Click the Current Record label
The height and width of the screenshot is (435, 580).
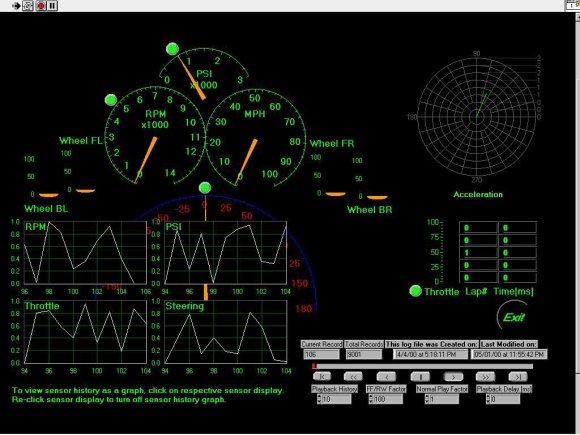[x=321, y=344]
